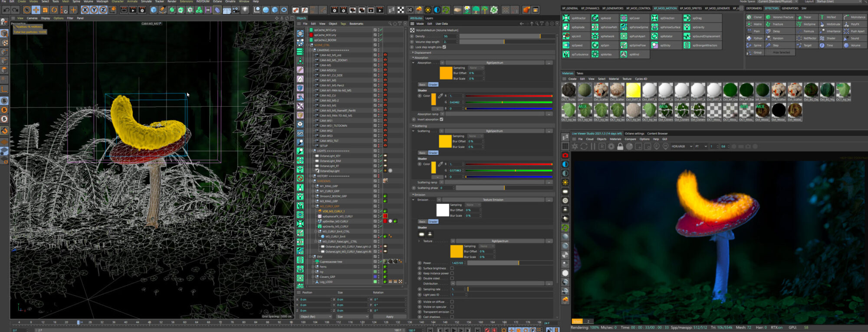Select Shader tab under Absorption
This screenshot has height=332, width=868.
(x=433, y=85)
